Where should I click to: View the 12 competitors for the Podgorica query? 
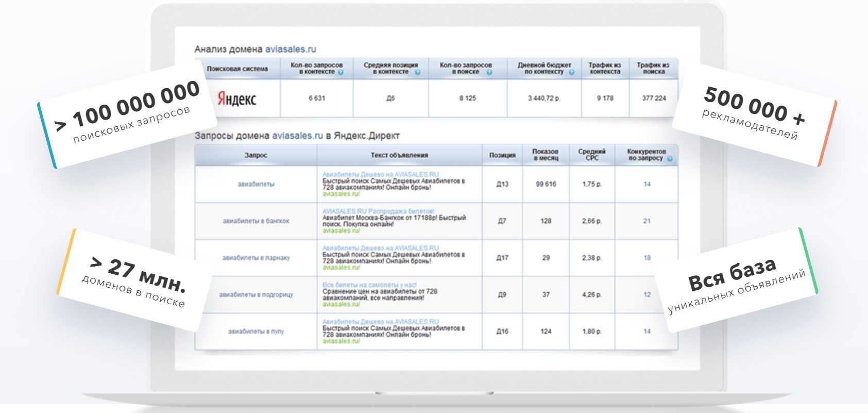pos(647,295)
